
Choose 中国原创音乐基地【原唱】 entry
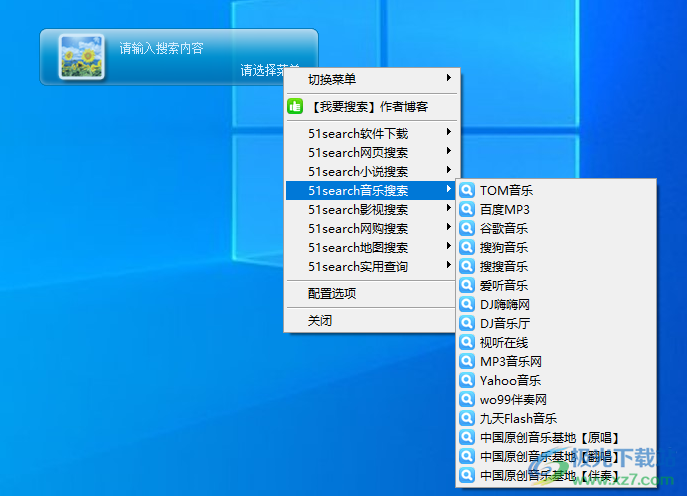(x=556, y=437)
